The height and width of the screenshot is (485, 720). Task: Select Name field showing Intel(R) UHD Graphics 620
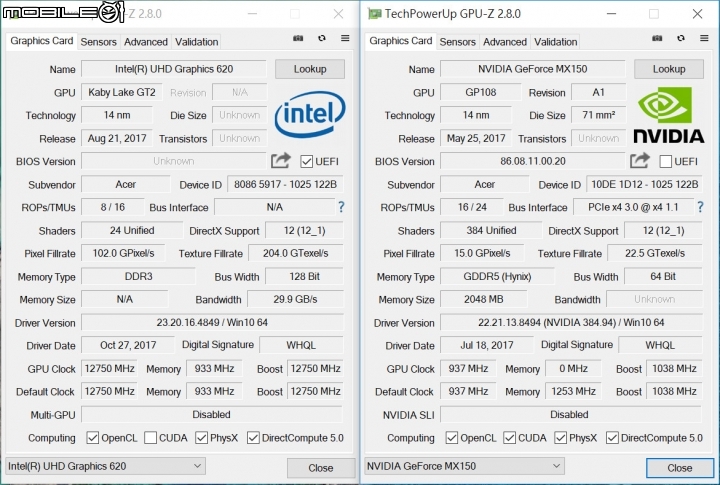[174, 69]
